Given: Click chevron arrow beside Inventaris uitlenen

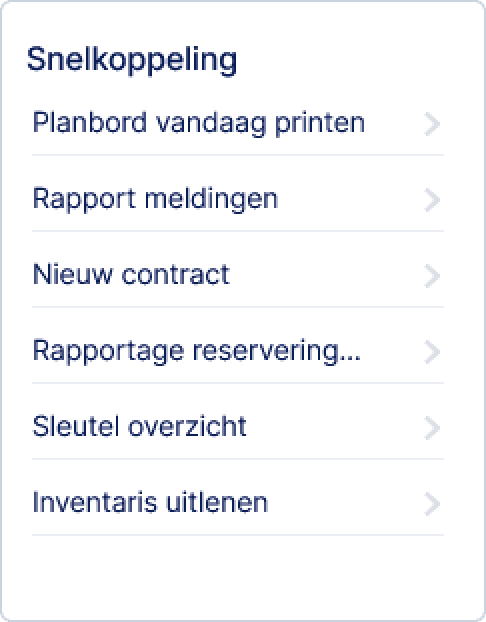Looking at the screenshot, I should [432, 504].
